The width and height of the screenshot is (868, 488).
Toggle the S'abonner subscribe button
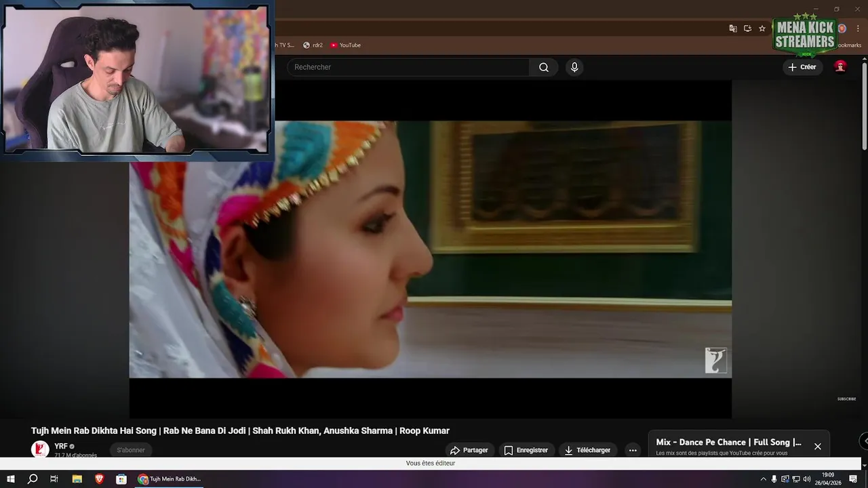131,450
